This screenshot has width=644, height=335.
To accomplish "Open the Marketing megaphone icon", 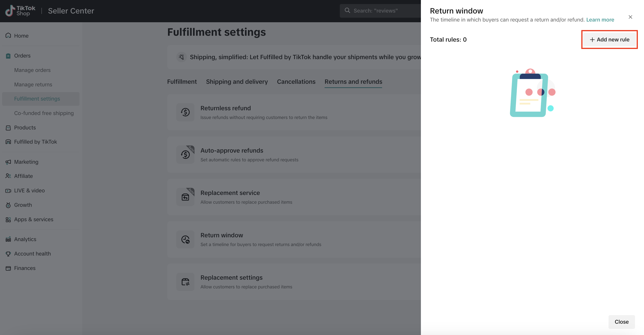I will 8,162.
